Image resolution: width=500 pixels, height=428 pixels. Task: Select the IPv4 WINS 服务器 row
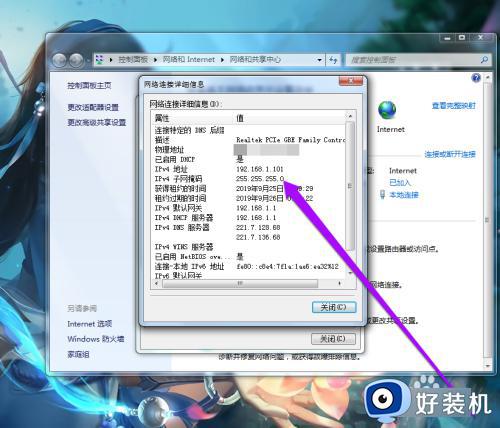249,247
